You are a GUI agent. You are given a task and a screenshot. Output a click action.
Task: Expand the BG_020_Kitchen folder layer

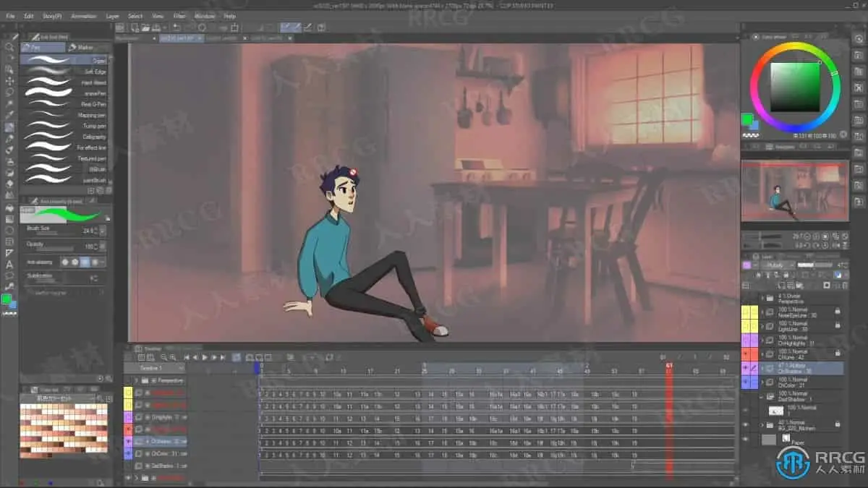coord(762,425)
